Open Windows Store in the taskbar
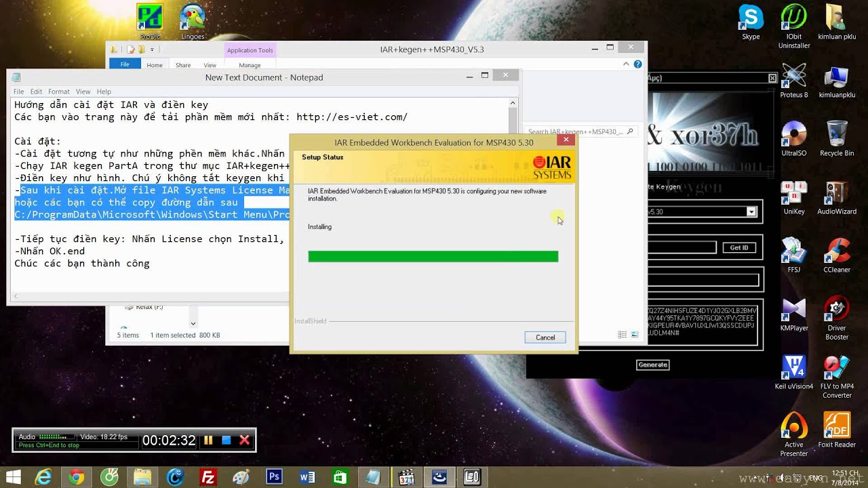 coord(340,477)
